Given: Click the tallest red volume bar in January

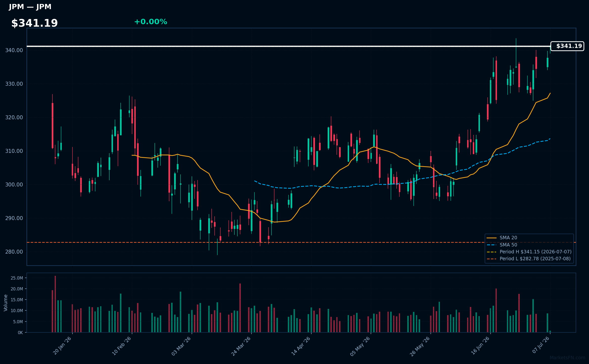Looking at the screenshot, I should click(55, 304).
